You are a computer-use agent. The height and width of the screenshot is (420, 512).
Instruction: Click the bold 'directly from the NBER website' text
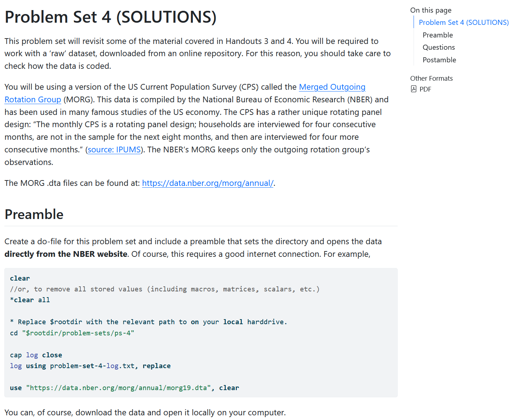coord(66,254)
